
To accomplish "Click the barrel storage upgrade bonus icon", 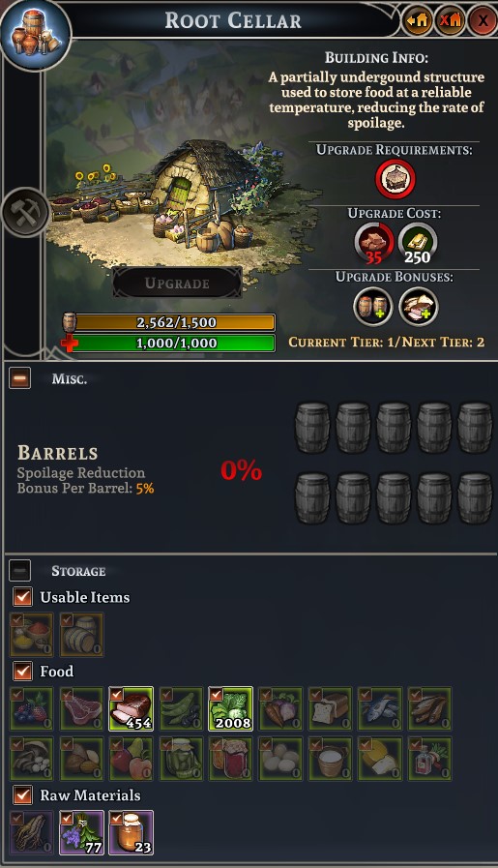I will [x=373, y=307].
